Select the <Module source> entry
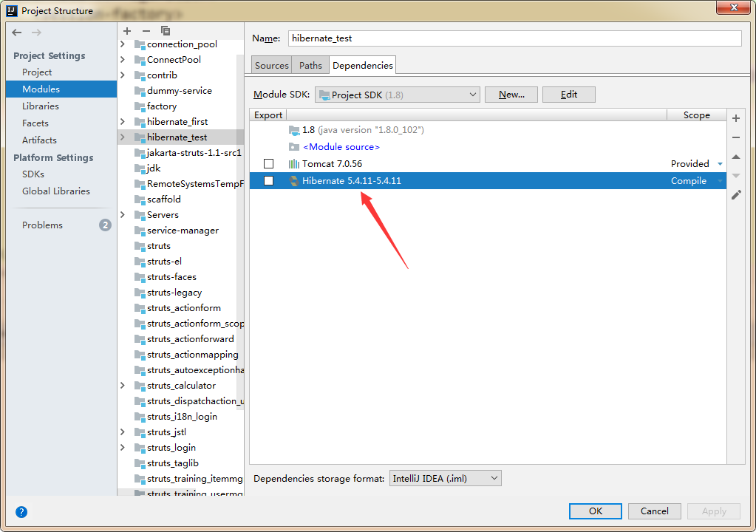This screenshot has height=532, width=756. coord(341,147)
